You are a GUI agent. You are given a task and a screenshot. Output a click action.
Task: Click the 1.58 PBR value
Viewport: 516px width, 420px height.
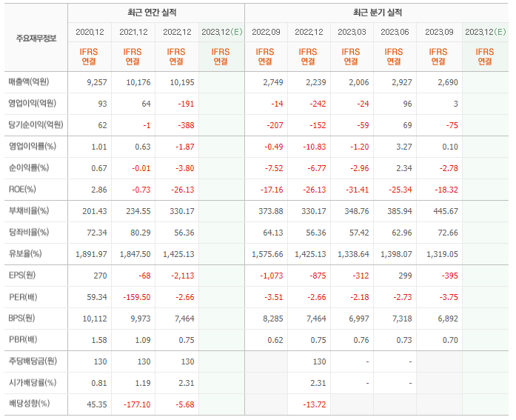point(99,340)
